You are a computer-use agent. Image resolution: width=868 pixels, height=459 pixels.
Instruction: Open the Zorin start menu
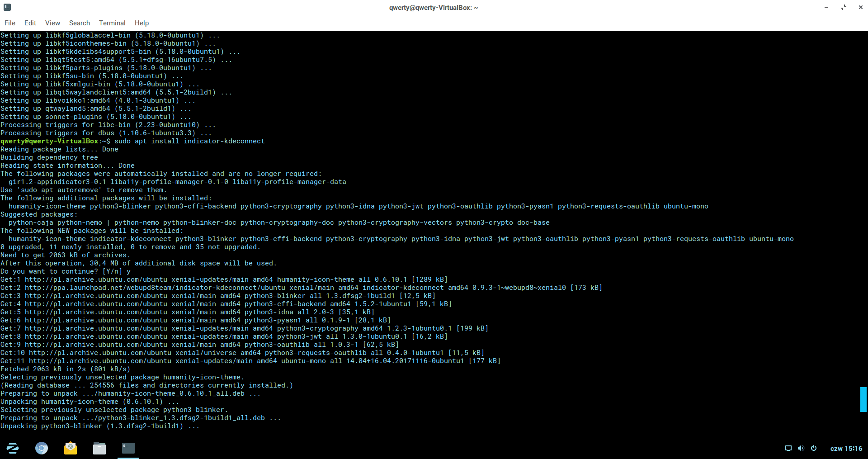(13, 448)
